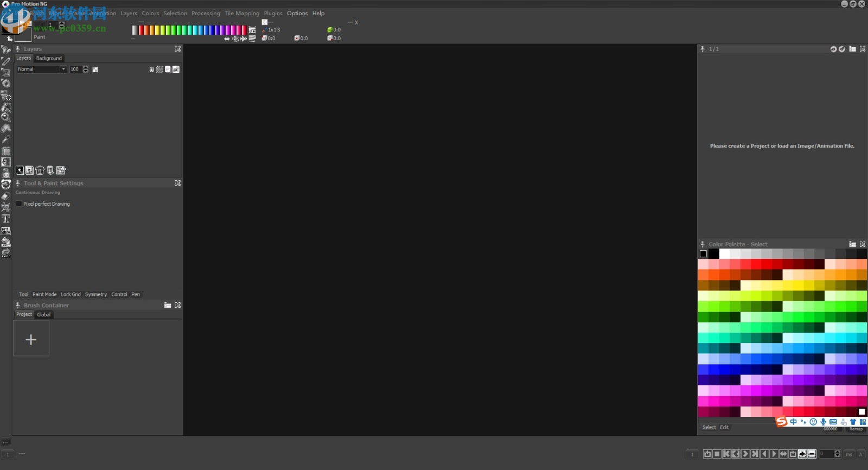The height and width of the screenshot is (470, 868).
Task: Select the rectangle drawing tool
Action: click(6, 72)
